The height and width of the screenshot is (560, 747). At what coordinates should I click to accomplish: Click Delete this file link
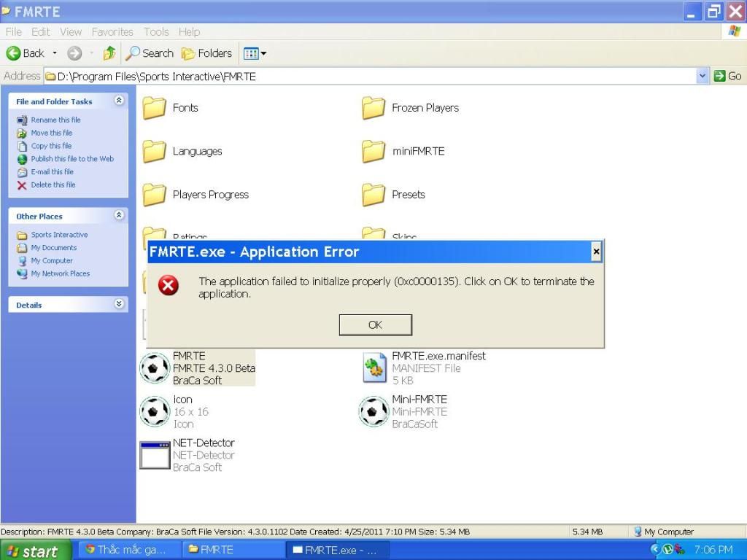(53, 184)
